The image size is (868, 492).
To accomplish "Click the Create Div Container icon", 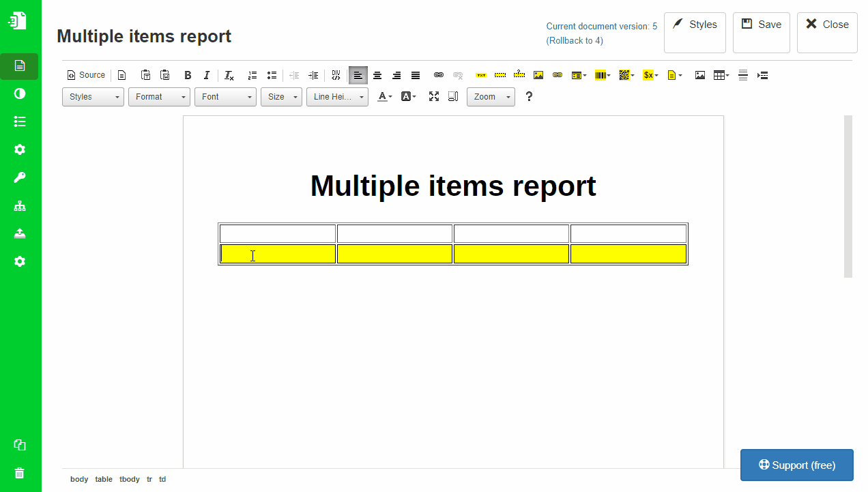I will point(336,75).
